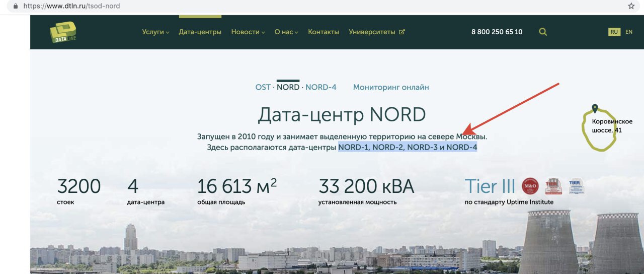Switch to the OST data center tab
This screenshot has width=644, height=274.
point(263,87)
